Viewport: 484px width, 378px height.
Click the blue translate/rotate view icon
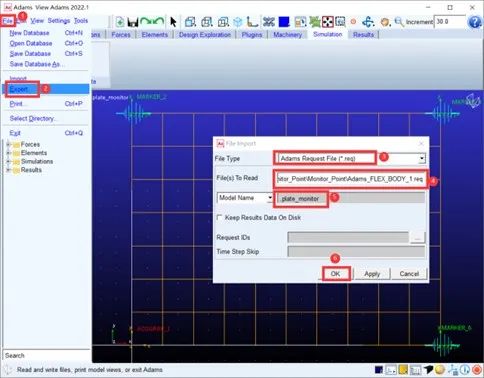(x=368, y=22)
